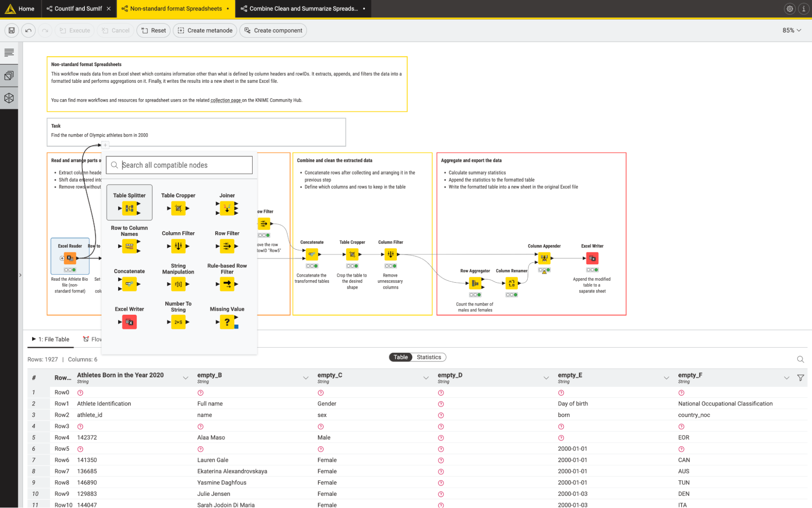Click the table search magnifier icon
Screen dimensions: 812x508
(800, 359)
